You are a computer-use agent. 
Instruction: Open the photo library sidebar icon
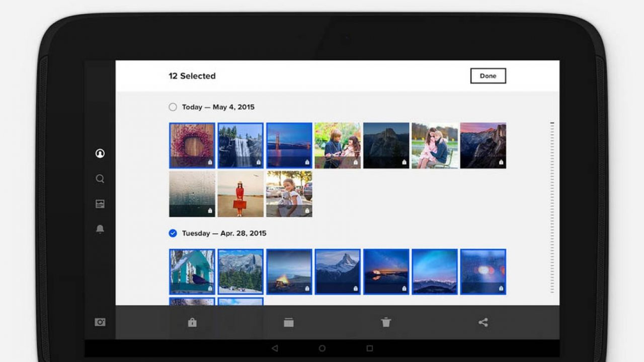pyautogui.click(x=100, y=204)
